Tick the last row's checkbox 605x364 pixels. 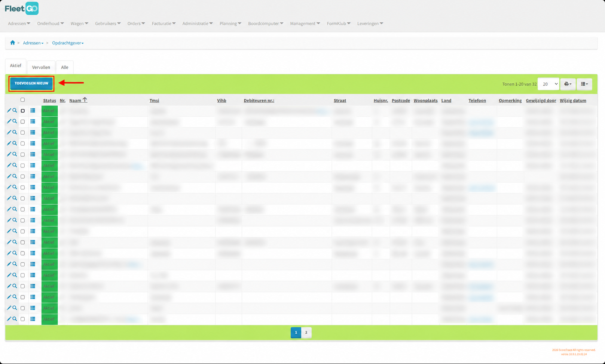pyautogui.click(x=23, y=319)
